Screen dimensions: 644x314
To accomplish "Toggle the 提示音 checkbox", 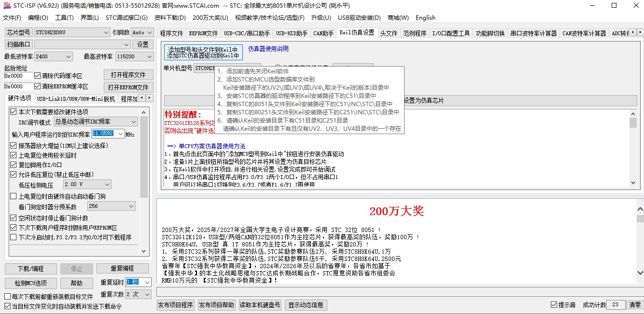I will pos(554,305).
